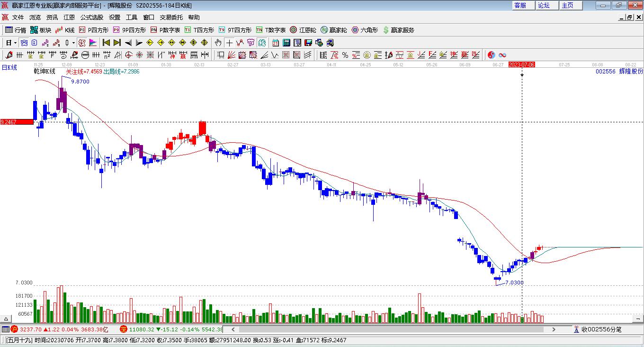This screenshot has height=347, width=644.
Task: Open the calculator icon
Action: (286, 43)
